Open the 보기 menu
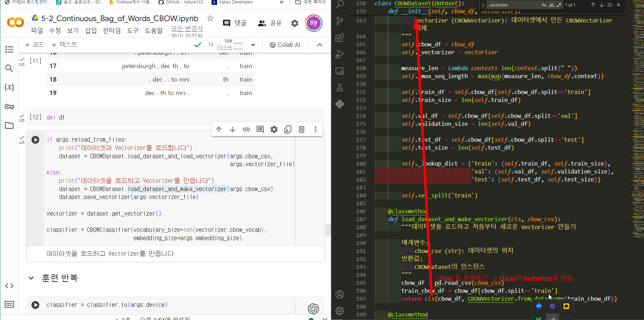The image size is (644, 320). 73,30
